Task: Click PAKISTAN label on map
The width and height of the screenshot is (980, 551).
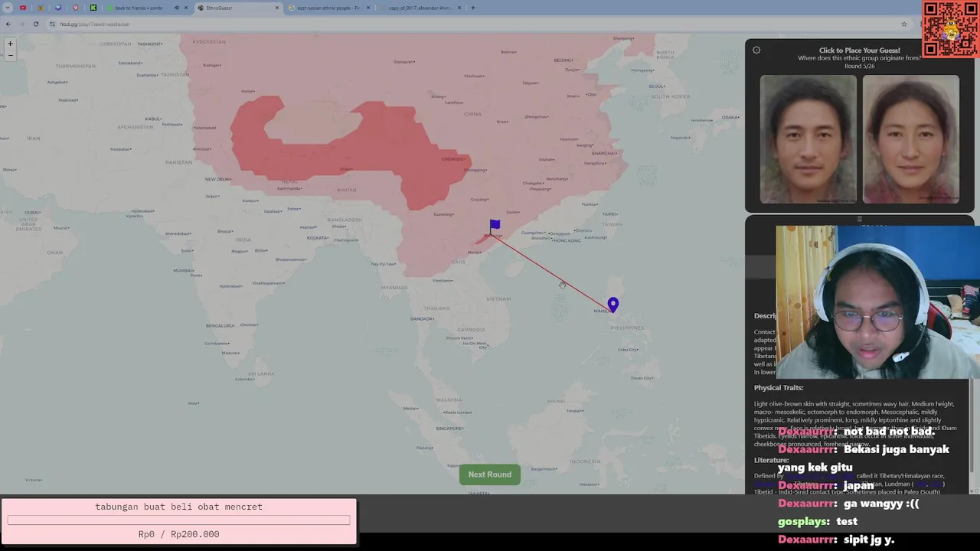Action: pyautogui.click(x=178, y=162)
